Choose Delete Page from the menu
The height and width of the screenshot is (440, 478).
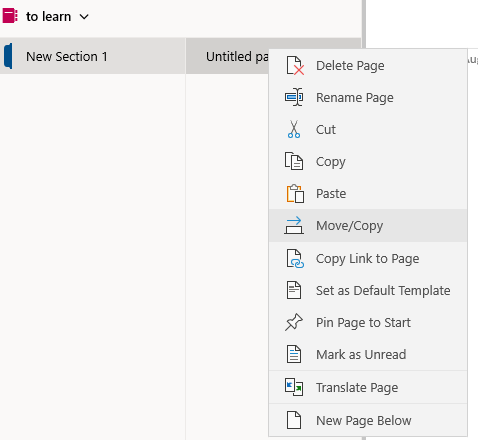click(368, 66)
